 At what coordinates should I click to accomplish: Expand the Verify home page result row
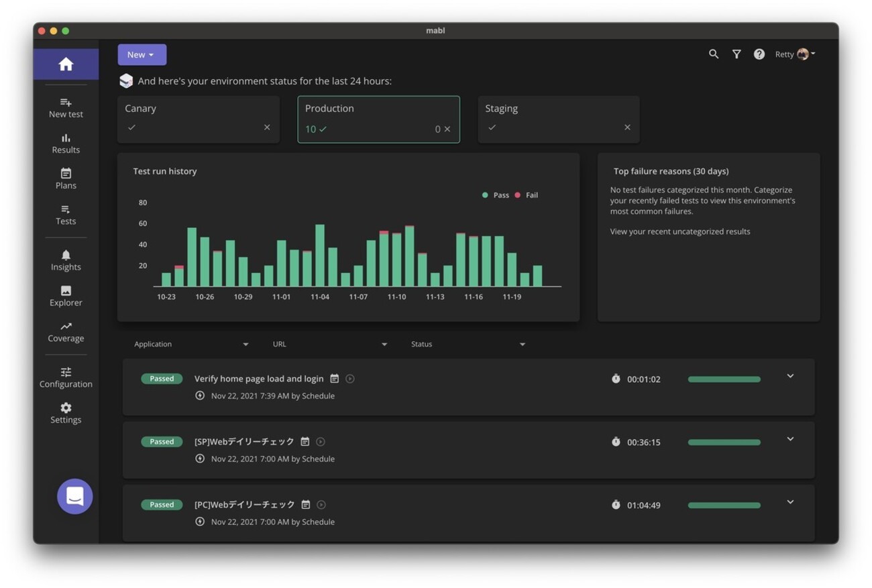pyautogui.click(x=790, y=376)
